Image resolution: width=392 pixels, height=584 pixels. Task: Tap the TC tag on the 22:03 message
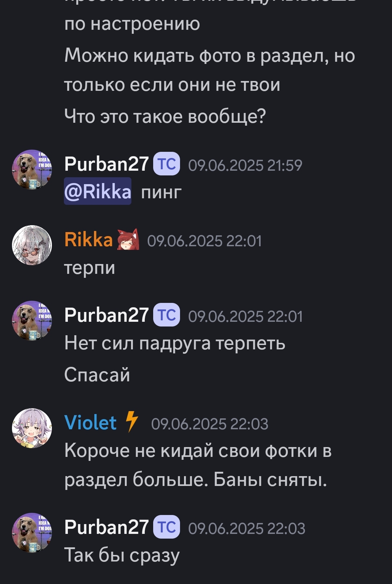[167, 527]
